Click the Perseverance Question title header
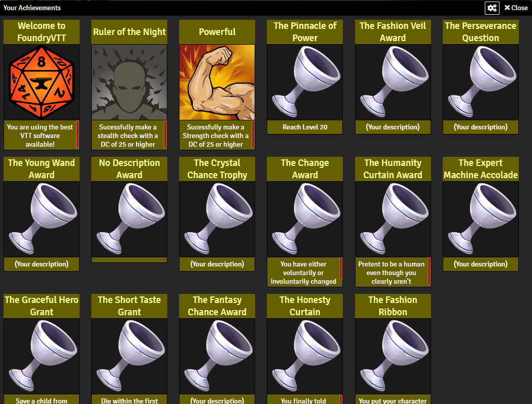This screenshot has height=404, width=532. (481, 32)
